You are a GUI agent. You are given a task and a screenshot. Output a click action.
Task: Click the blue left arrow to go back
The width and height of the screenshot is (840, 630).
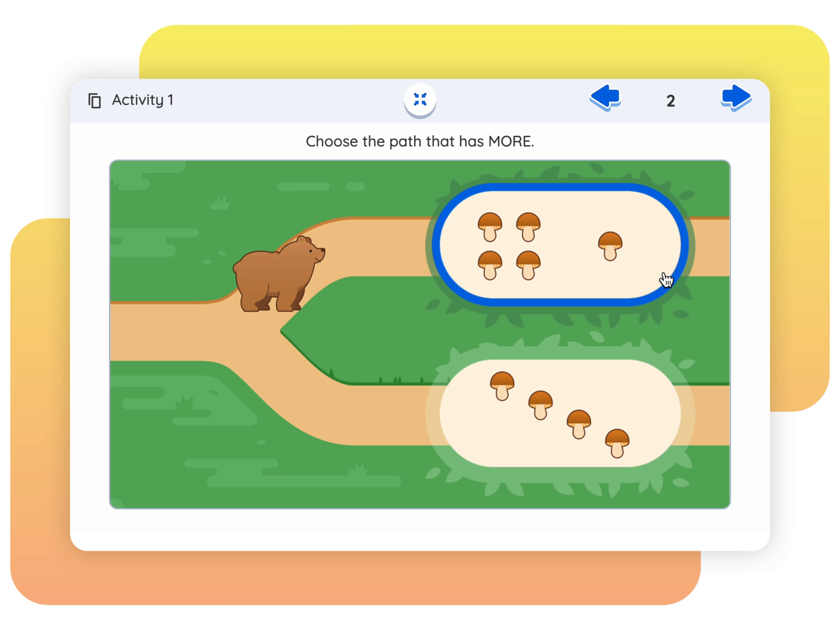click(605, 98)
